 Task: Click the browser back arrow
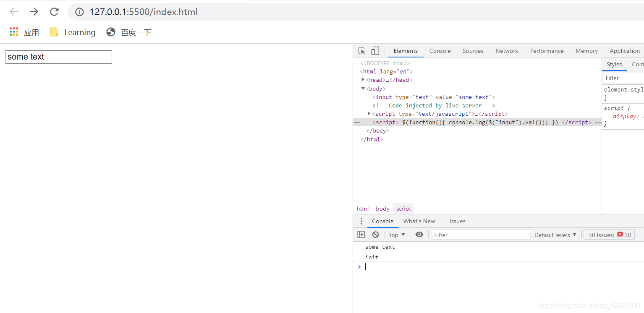14,12
